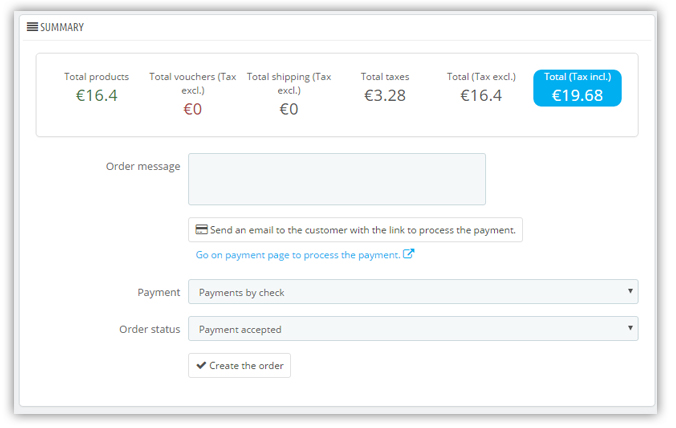Screen dimensions: 676x428
Task: Open the Order status dropdown arrow
Action: pyautogui.click(x=630, y=328)
